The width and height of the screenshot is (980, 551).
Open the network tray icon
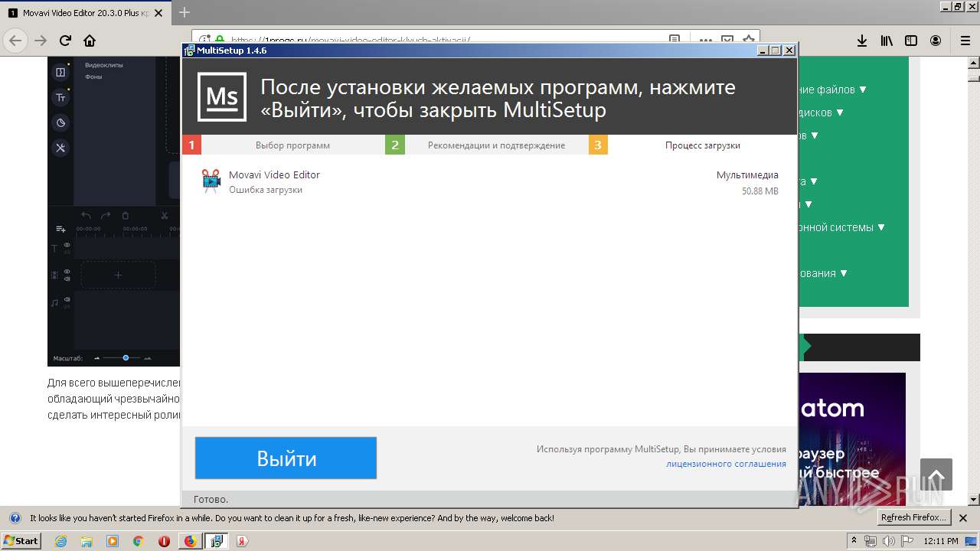pyautogui.click(x=870, y=541)
